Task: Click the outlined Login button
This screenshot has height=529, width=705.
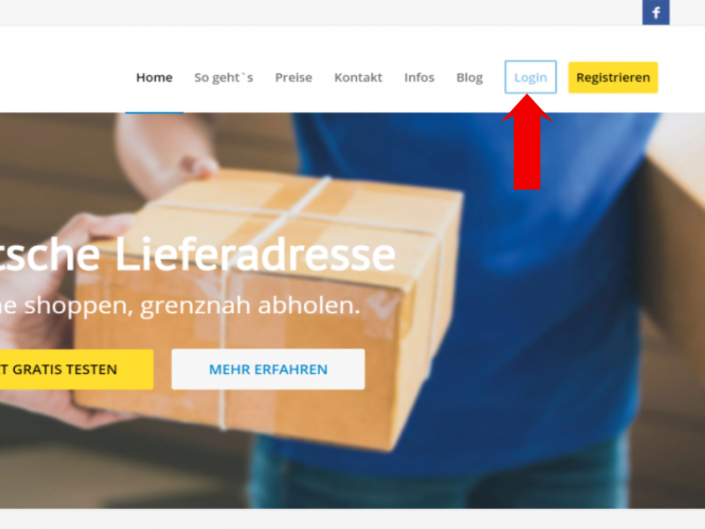Action: pos(531,77)
